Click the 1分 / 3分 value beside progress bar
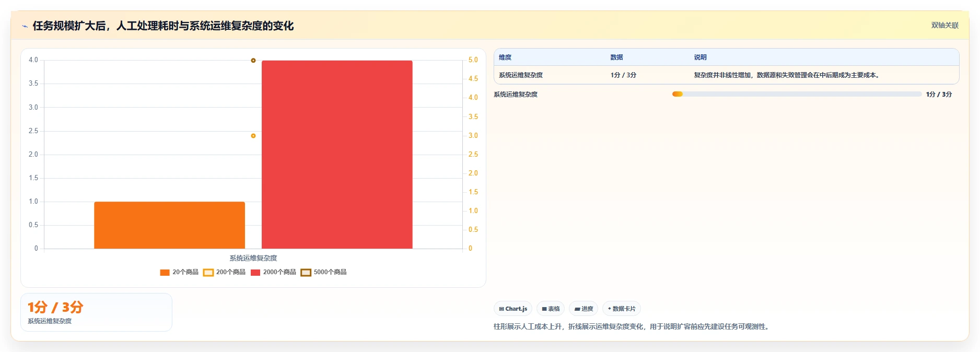 [x=939, y=95]
